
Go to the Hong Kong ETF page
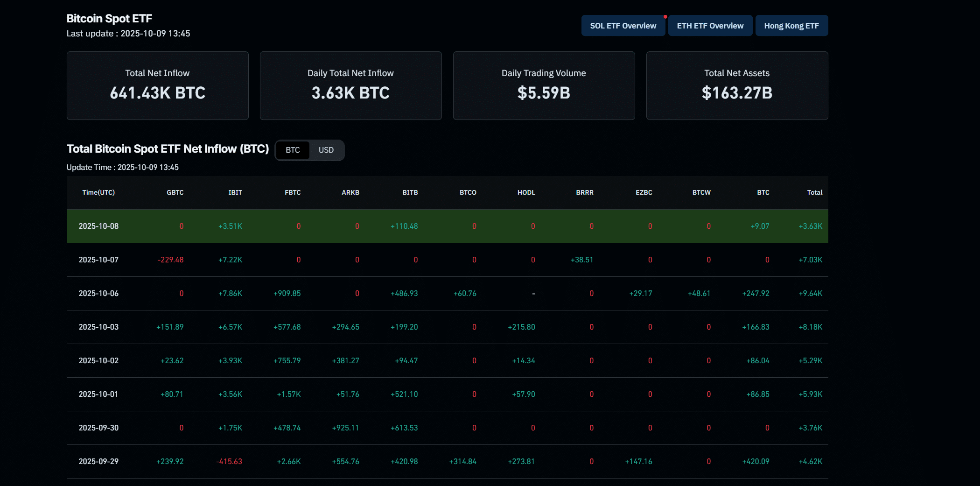pyautogui.click(x=791, y=26)
